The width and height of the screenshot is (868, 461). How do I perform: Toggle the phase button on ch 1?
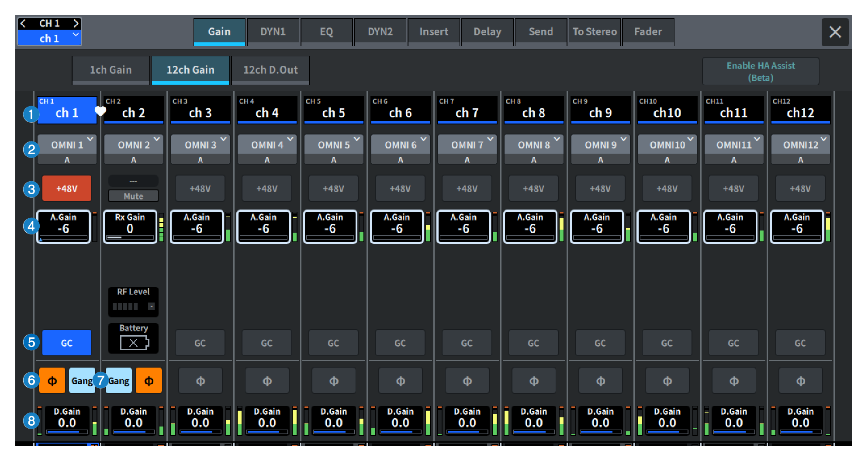click(x=52, y=381)
